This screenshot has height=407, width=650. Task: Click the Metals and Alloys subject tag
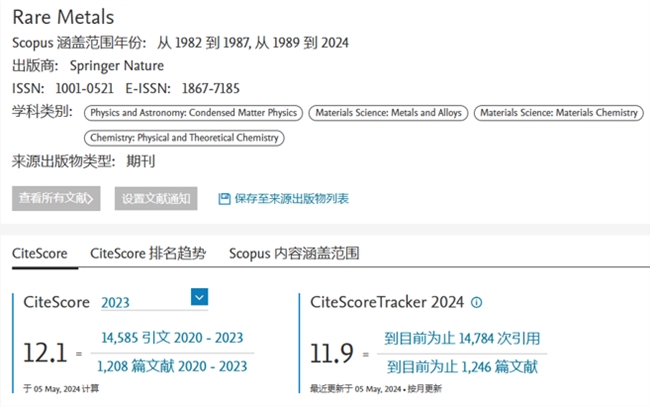coord(388,113)
